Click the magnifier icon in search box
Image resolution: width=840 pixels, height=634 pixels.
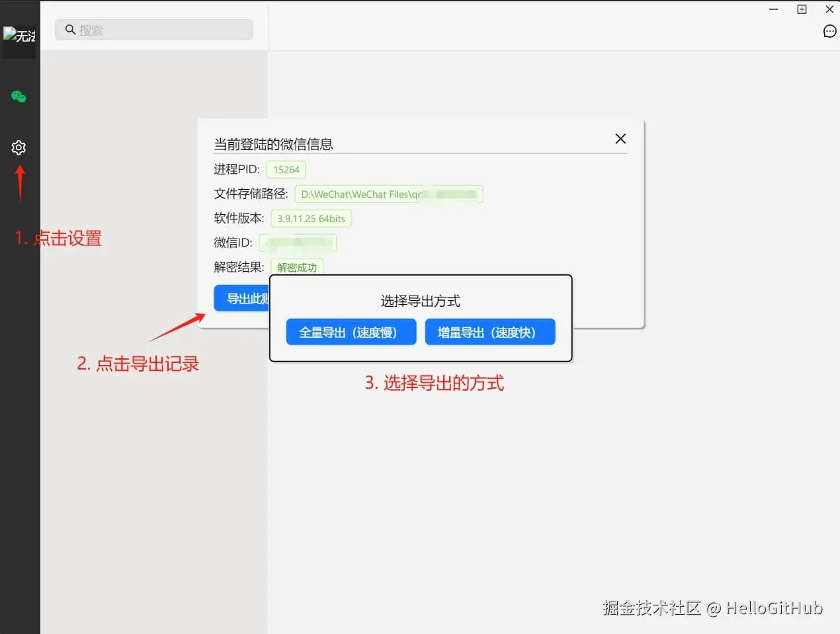[70, 30]
